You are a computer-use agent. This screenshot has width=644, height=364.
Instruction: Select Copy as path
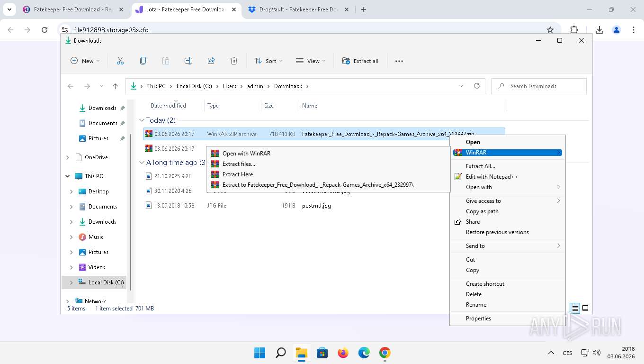[508, 211]
